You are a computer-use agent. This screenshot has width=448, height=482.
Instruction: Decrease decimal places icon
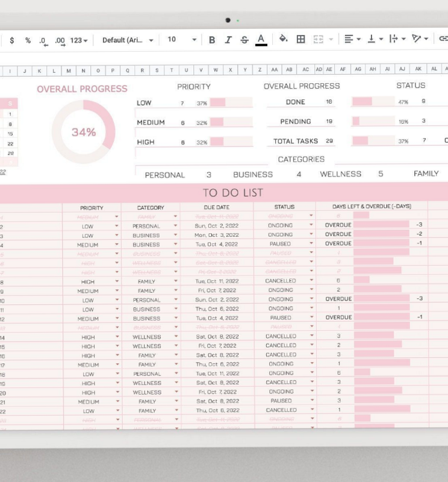(43, 41)
